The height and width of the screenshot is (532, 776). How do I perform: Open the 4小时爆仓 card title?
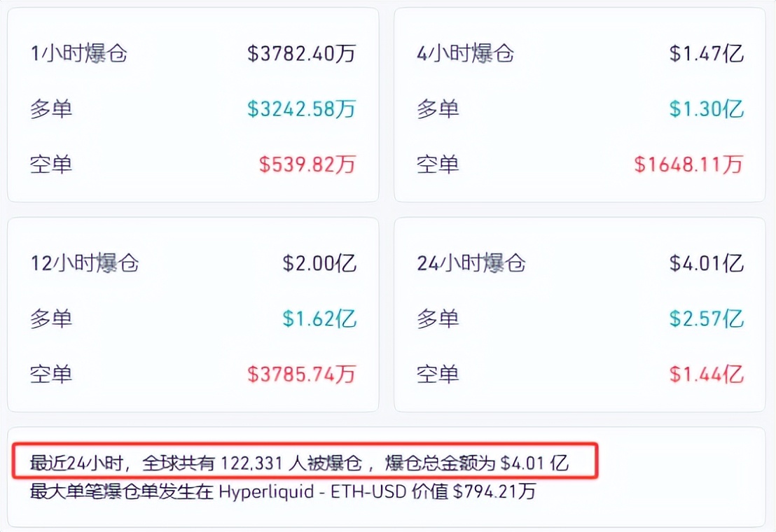pyautogui.click(x=466, y=54)
